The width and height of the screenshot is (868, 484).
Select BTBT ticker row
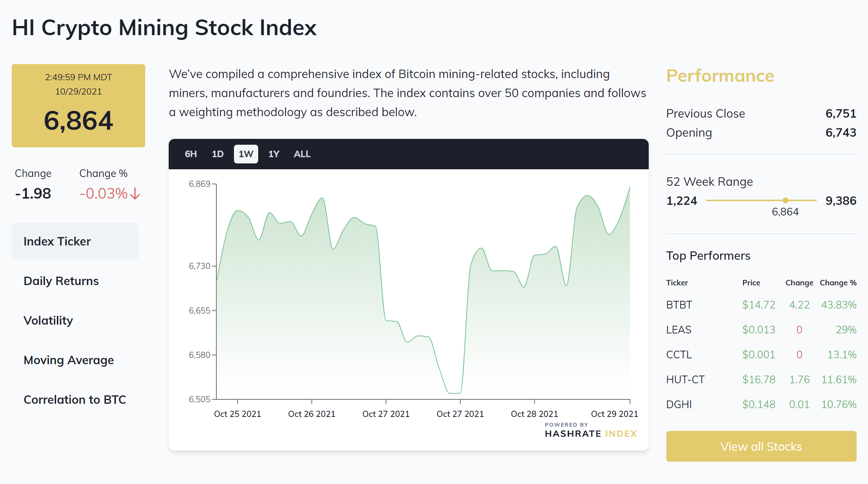[761, 305]
